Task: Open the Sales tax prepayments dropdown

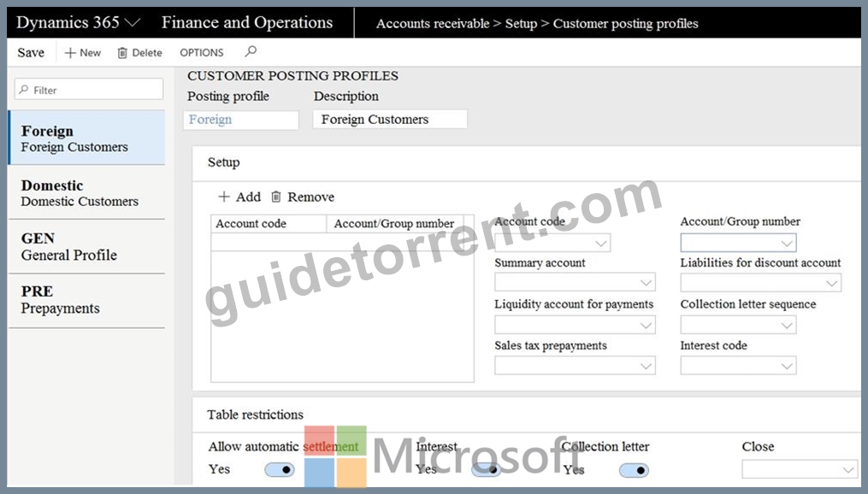Action: (x=575, y=366)
